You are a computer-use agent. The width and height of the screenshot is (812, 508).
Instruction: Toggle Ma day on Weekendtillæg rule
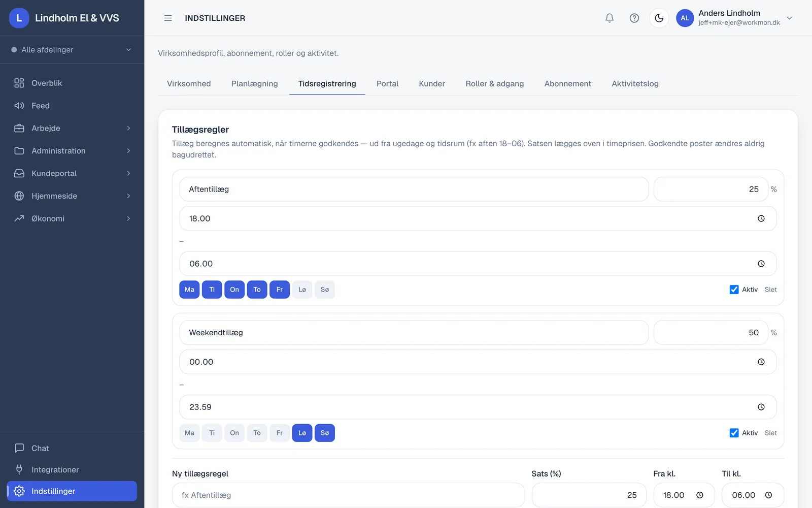point(189,433)
